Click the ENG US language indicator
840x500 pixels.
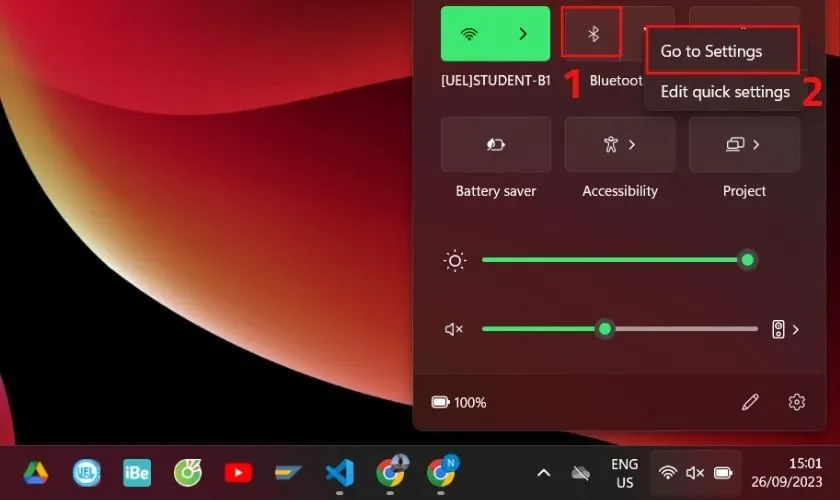tap(624, 473)
